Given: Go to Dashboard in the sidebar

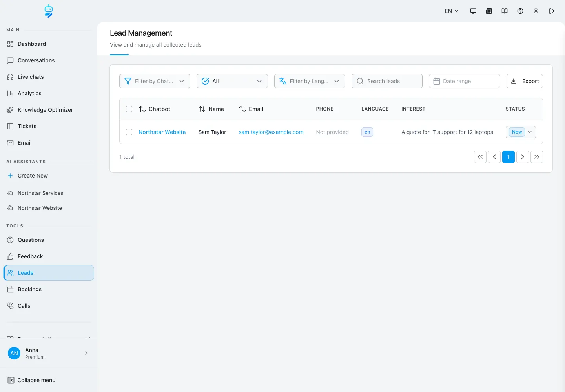Looking at the screenshot, I should click(49, 44).
